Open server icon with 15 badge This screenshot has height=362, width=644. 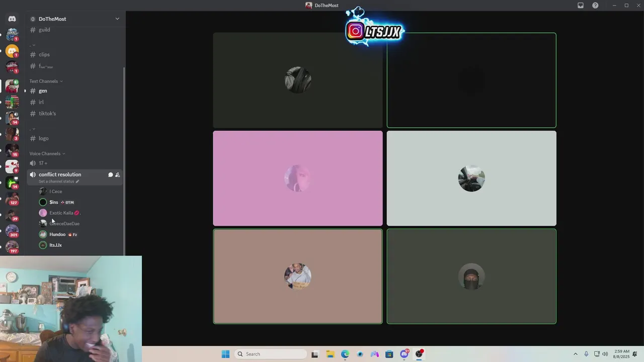click(x=12, y=150)
